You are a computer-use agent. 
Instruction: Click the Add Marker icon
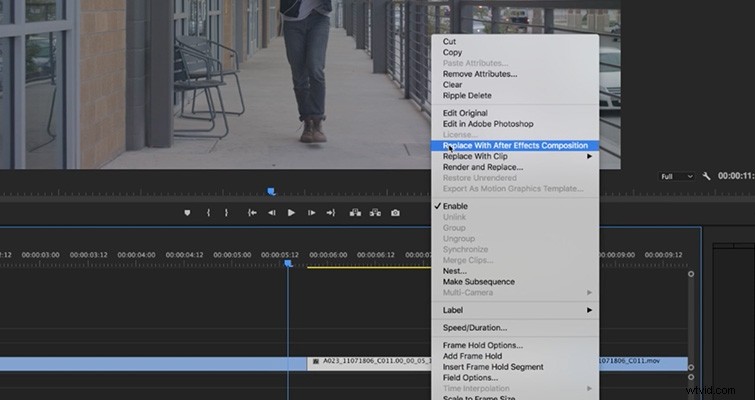point(187,213)
